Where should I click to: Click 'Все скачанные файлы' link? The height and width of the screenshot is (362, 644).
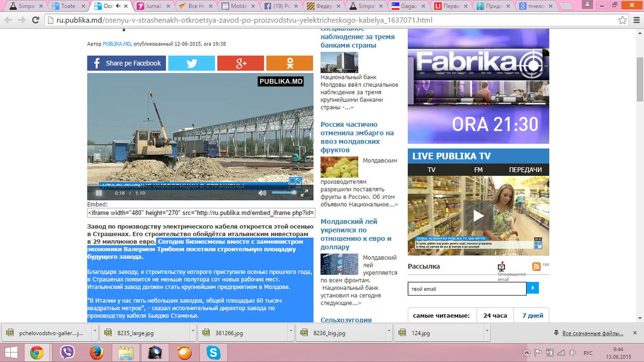tap(593, 333)
